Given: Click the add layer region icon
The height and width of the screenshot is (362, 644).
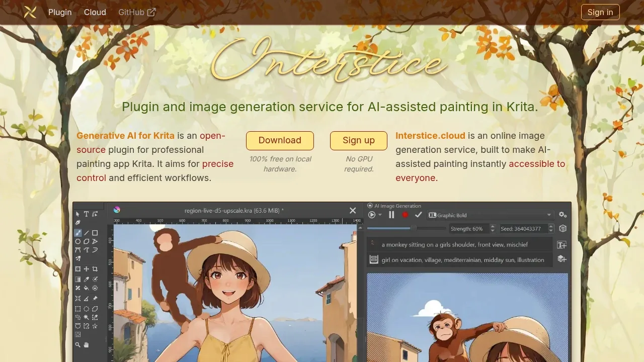Looking at the screenshot, I should (x=562, y=259).
